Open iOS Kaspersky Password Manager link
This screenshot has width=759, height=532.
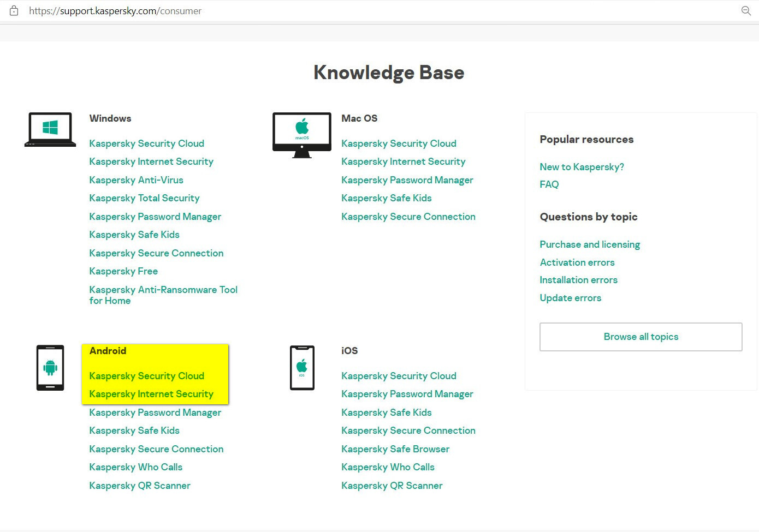[407, 394]
